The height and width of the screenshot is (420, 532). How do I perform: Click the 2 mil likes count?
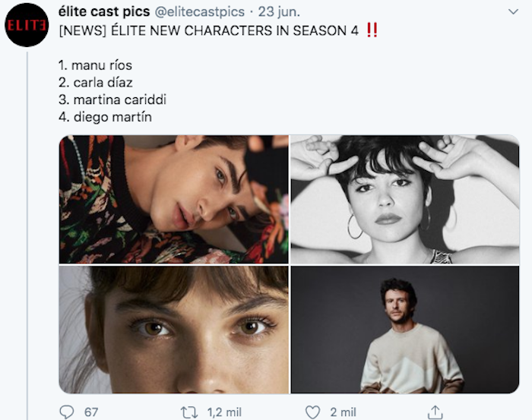[343, 412]
